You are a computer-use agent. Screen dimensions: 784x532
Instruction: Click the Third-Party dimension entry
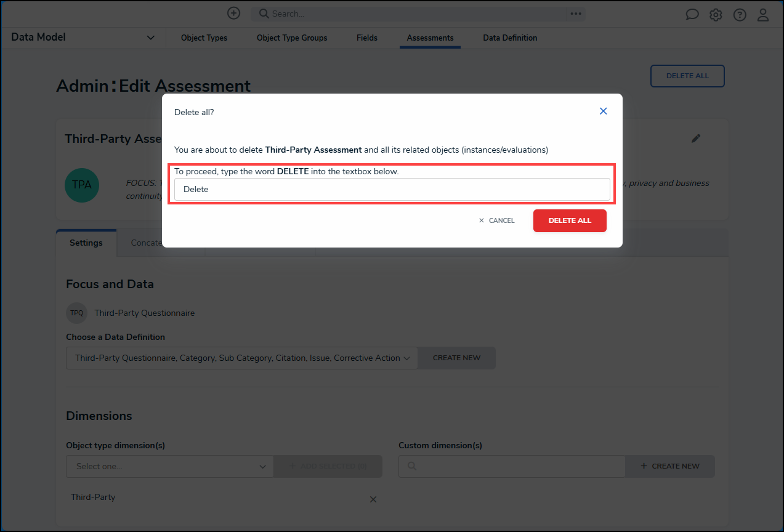(93, 497)
